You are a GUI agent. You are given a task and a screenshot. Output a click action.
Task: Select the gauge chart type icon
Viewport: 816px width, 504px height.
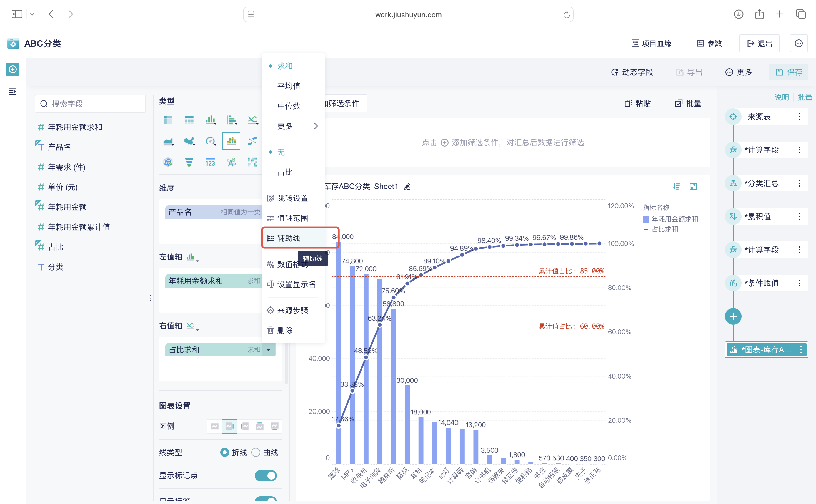(x=210, y=141)
